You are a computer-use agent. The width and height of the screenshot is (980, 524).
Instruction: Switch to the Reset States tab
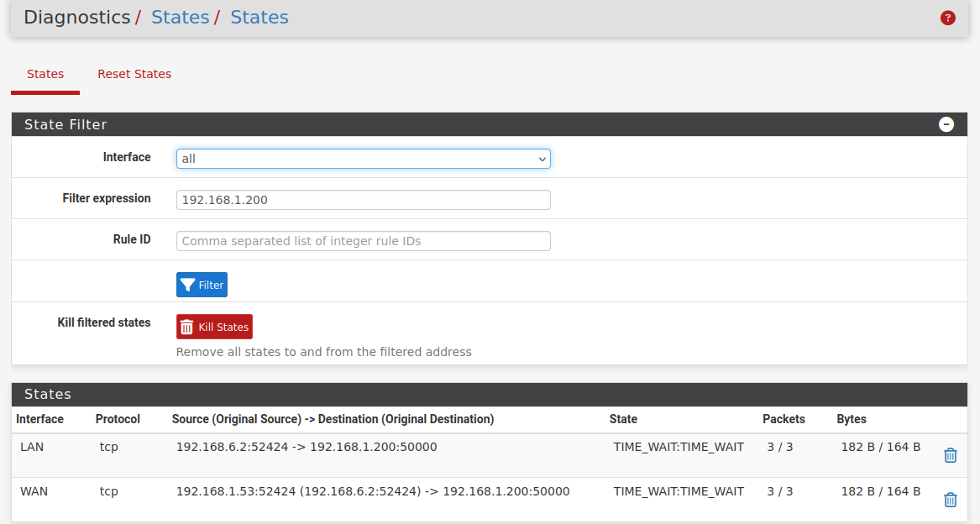click(x=134, y=74)
